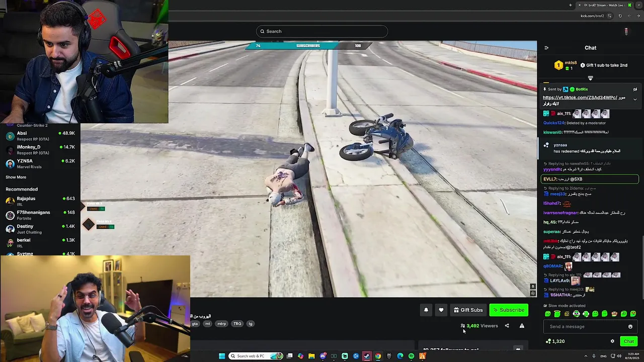The image size is (644, 362).
Task: Open the tab search dropdown chevron
Action: [639, 5]
